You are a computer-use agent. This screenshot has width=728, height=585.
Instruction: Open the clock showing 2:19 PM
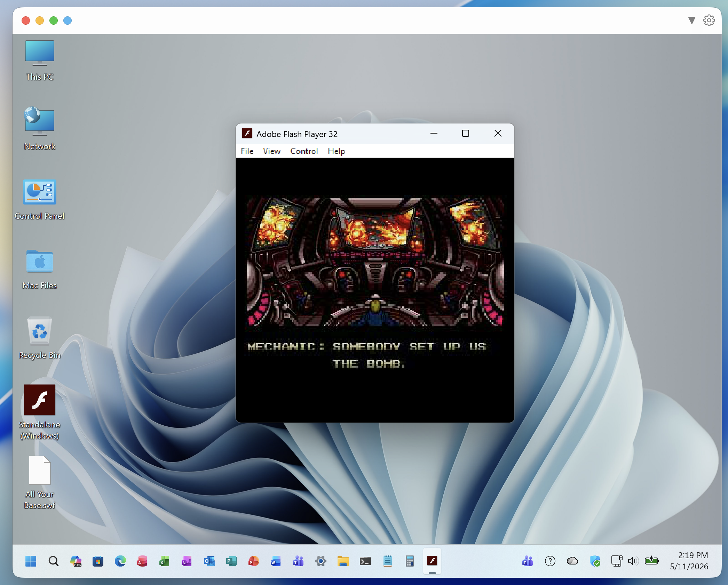[x=689, y=561]
